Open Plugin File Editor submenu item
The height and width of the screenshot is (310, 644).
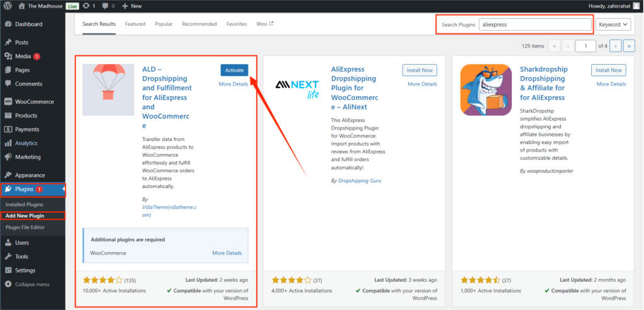[x=25, y=228]
